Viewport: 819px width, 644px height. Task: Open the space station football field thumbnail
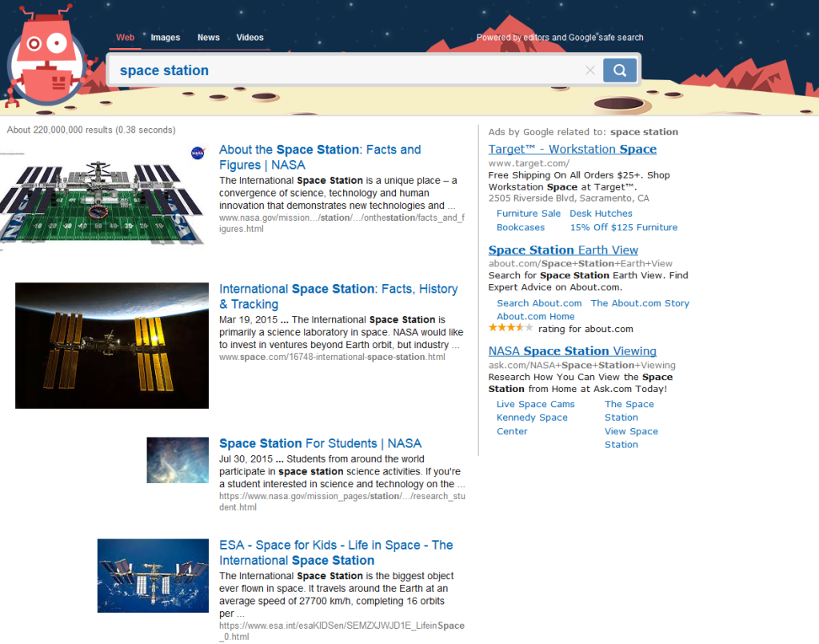104,195
